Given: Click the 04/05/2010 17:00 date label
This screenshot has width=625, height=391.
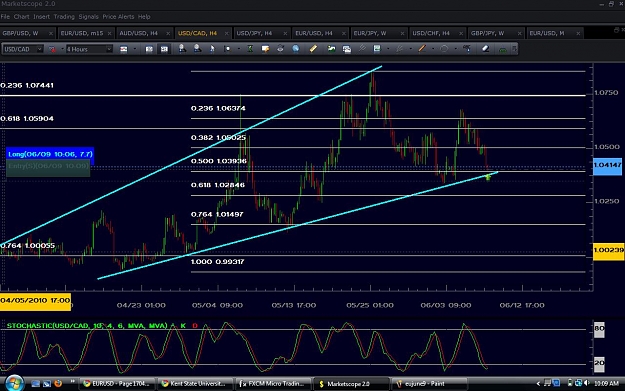Looking at the screenshot, I should (x=35, y=301).
